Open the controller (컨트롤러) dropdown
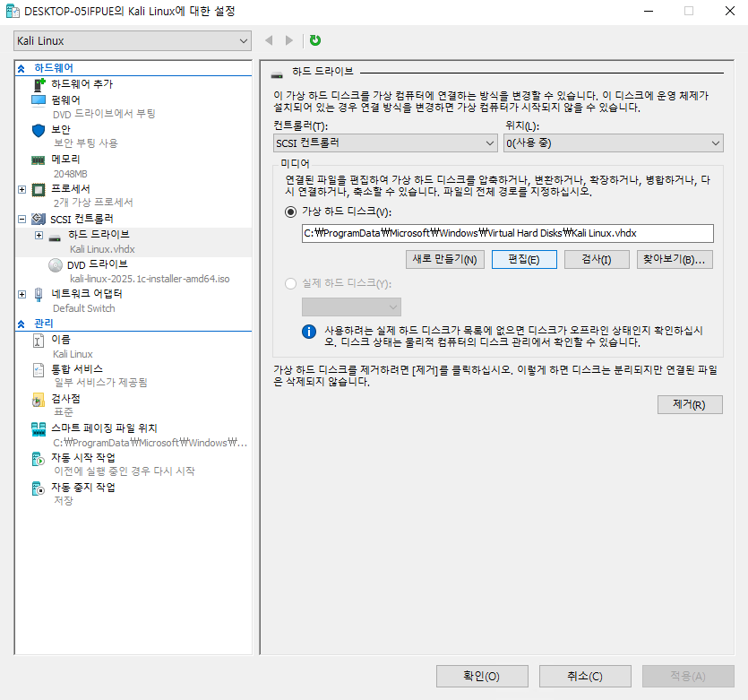 coord(385,143)
